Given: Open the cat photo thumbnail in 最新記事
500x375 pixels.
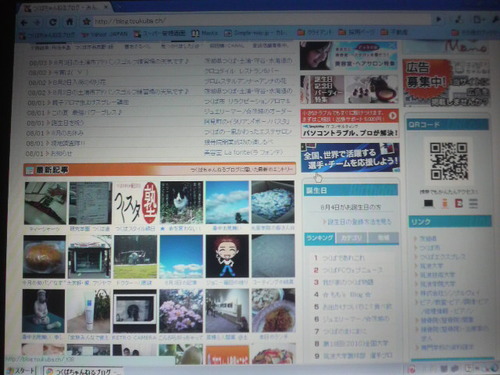Looking at the screenshot, I should pos(181,202).
